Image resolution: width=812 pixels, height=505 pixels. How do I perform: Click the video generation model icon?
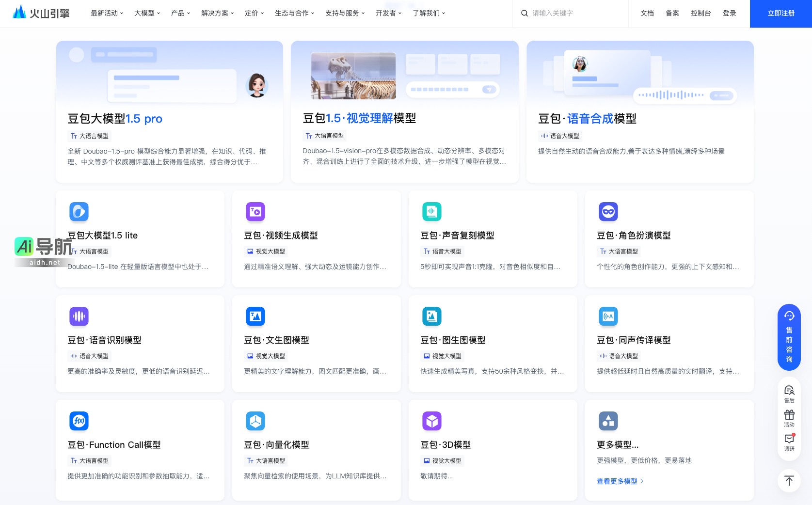pyautogui.click(x=255, y=212)
